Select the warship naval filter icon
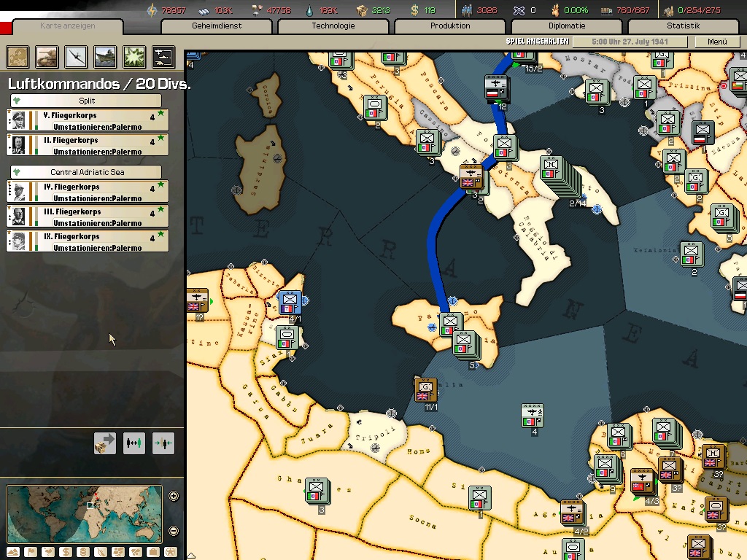This screenshot has height=560, width=747. coord(105,57)
